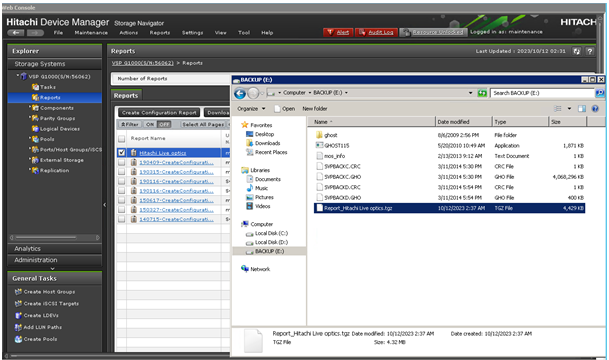Image resolution: width=609 pixels, height=360 pixels.
Task: Expand the Ports/Host Groups/iSCSI tree node
Action: point(30,149)
